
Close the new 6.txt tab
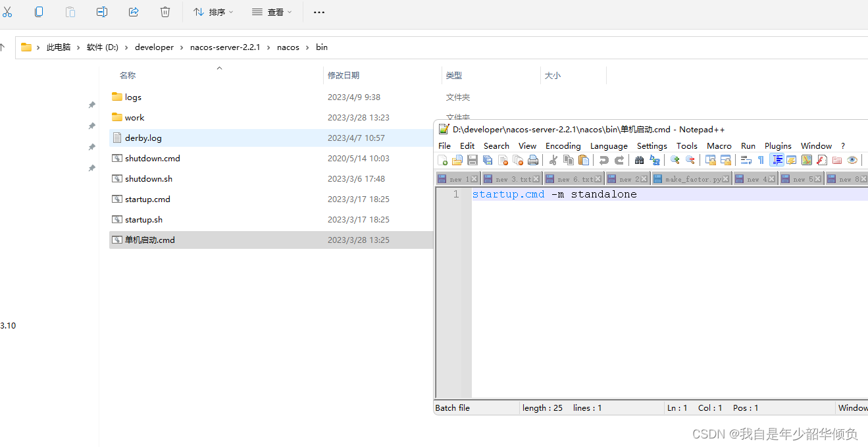[598, 179]
